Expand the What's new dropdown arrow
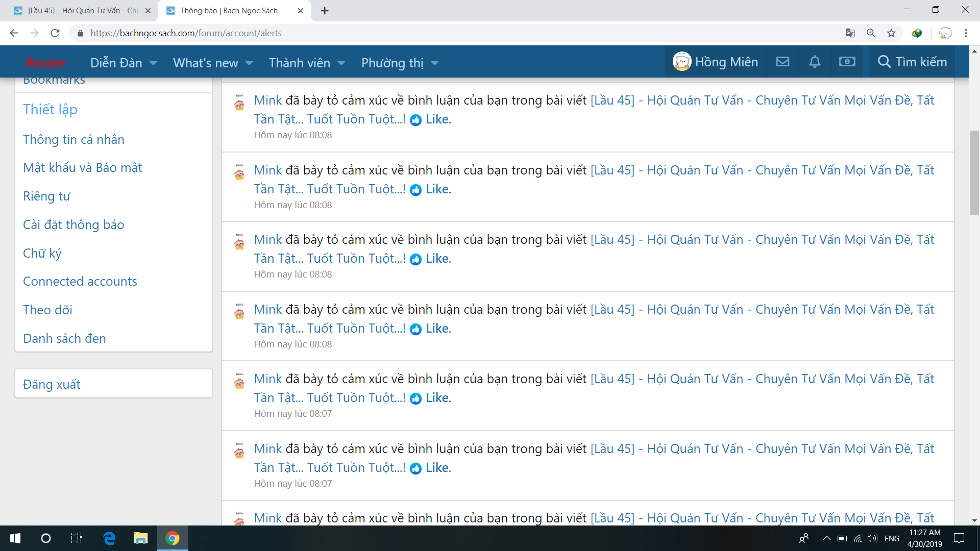This screenshot has height=551, width=980. [x=249, y=63]
